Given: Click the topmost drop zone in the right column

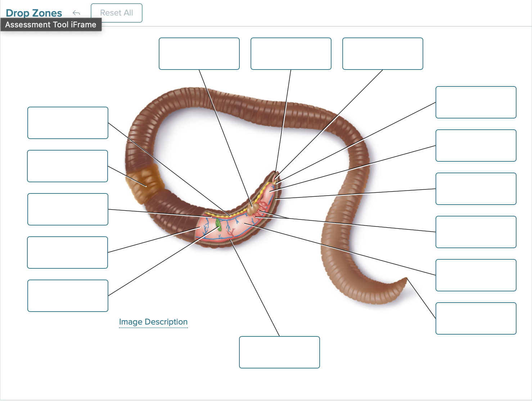Looking at the screenshot, I should click(476, 102).
